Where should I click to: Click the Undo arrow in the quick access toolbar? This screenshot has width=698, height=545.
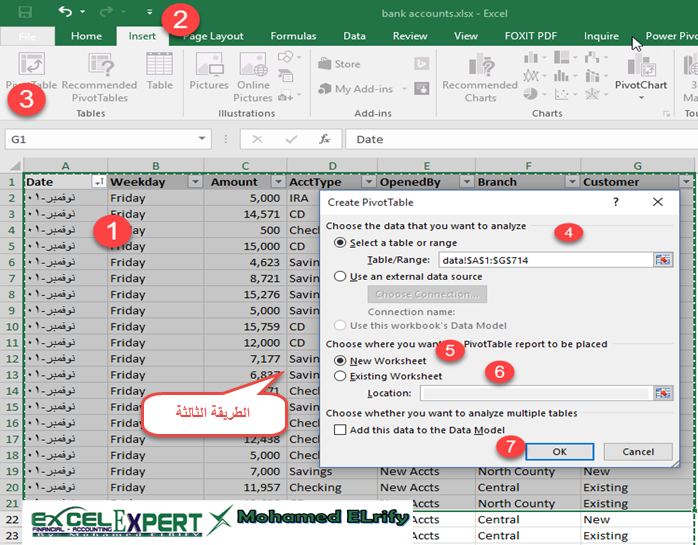[x=65, y=11]
